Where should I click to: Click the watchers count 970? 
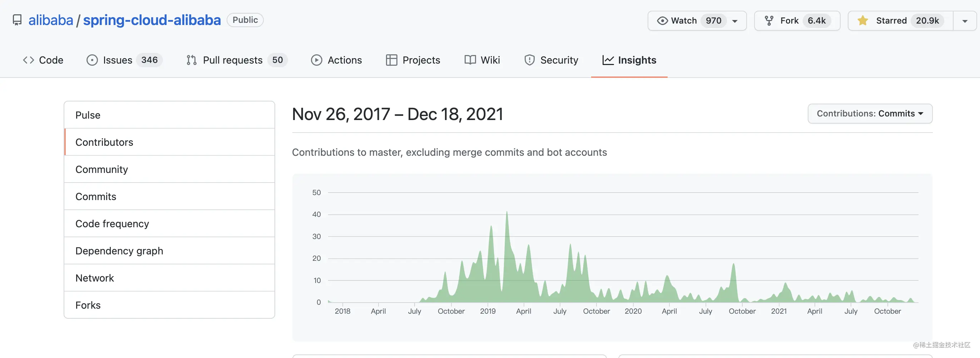tap(714, 21)
